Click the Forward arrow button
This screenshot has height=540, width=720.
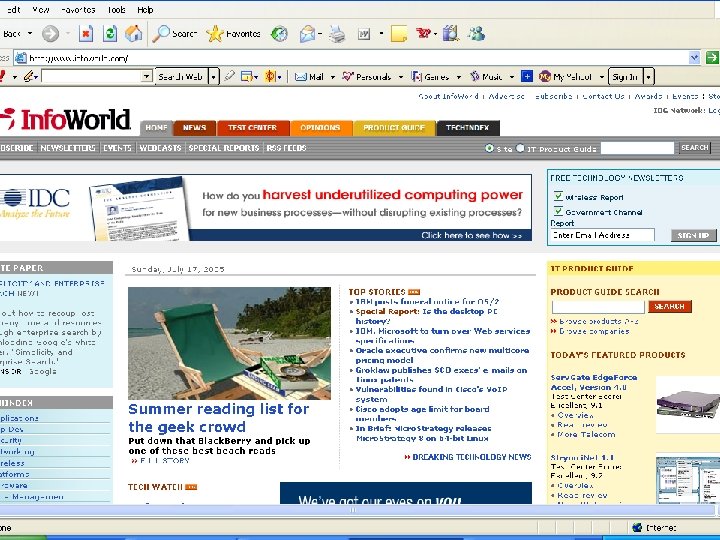click(51, 34)
